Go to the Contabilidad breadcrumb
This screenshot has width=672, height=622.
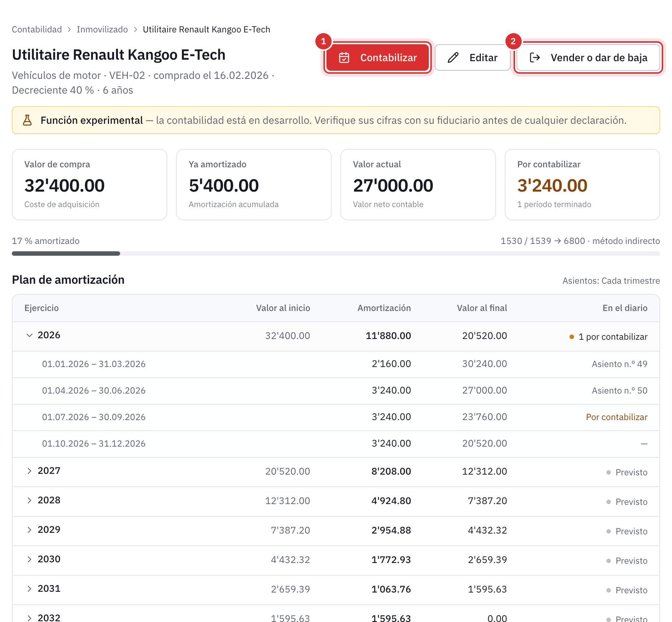click(x=37, y=29)
